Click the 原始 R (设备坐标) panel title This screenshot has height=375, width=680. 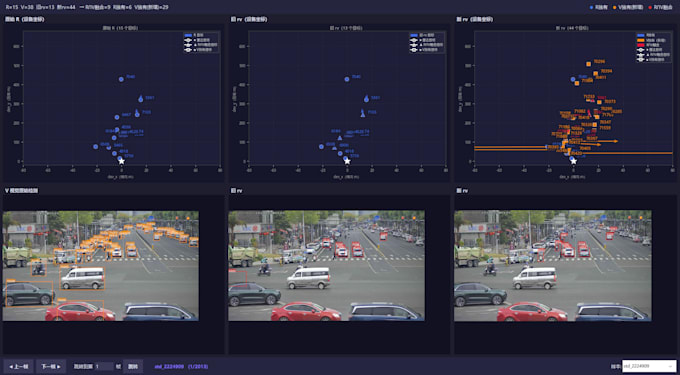click(x=24, y=20)
